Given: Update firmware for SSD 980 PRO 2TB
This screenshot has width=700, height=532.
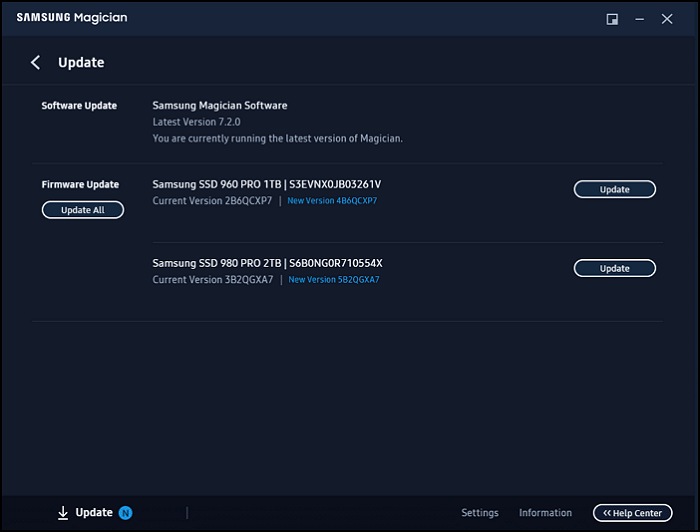Looking at the screenshot, I should tap(614, 268).
